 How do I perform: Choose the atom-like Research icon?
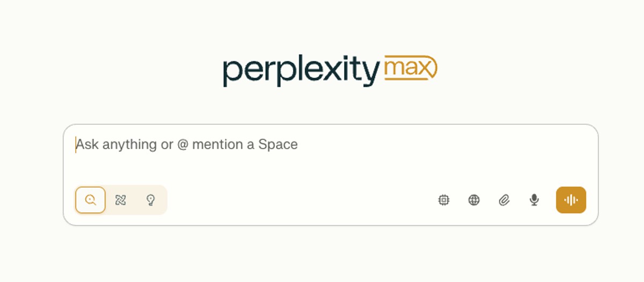point(121,200)
